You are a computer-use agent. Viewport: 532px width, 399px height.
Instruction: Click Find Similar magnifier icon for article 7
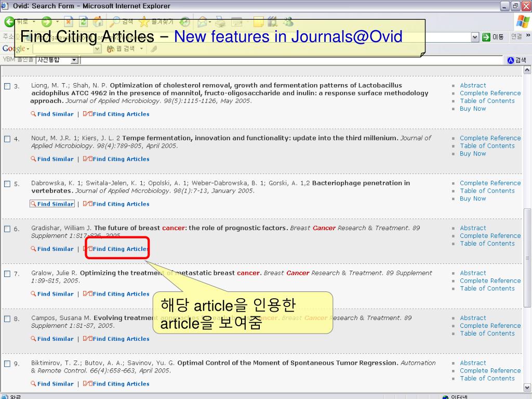[33, 294]
